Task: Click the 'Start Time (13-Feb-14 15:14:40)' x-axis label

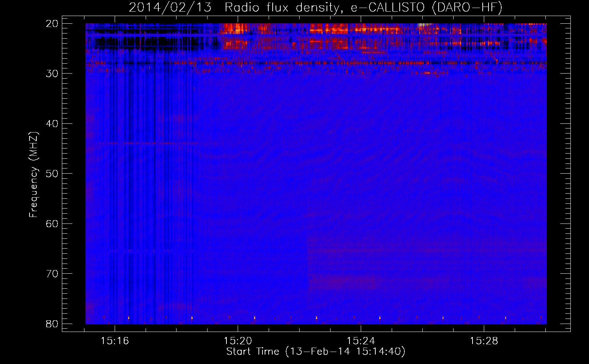Action: [x=316, y=352]
